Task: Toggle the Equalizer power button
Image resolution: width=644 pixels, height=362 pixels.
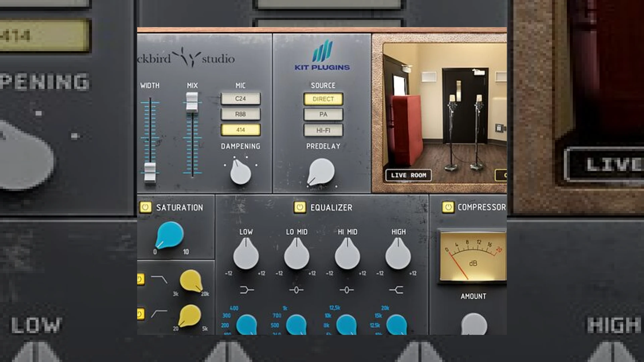Action: pyautogui.click(x=300, y=207)
